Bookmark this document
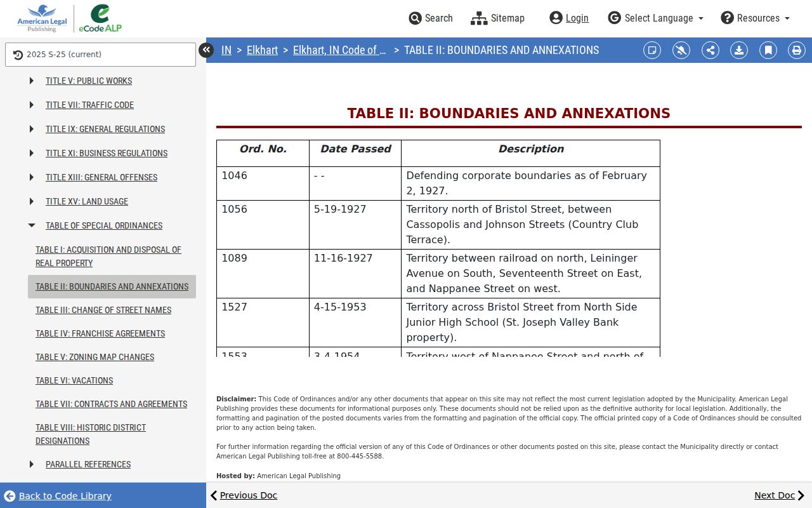The width and height of the screenshot is (812, 508). pyautogui.click(x=768, y=50)
